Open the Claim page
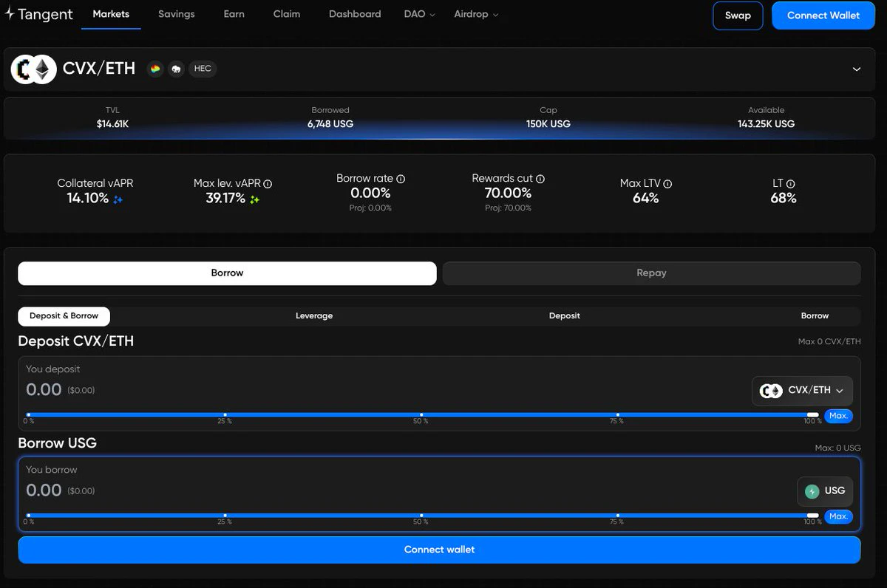The width and height of the screenshot is (887, 588). [287, 15]
